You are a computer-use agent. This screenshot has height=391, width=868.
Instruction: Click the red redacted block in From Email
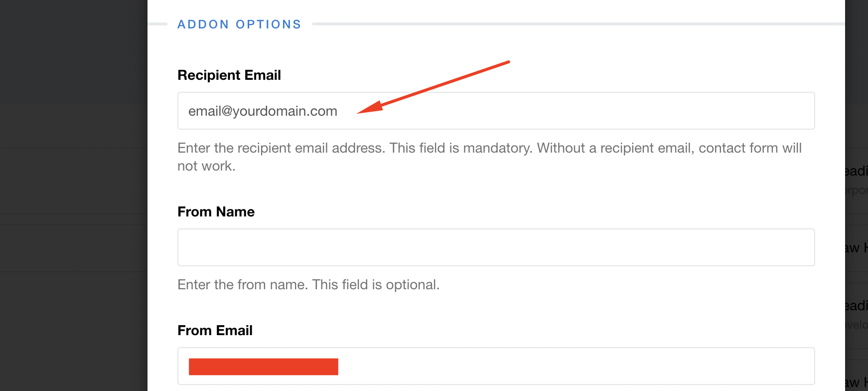tap(263, 367)
